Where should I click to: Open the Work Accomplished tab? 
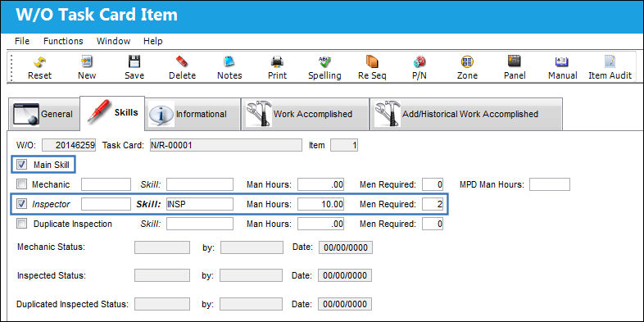[305, 114]
